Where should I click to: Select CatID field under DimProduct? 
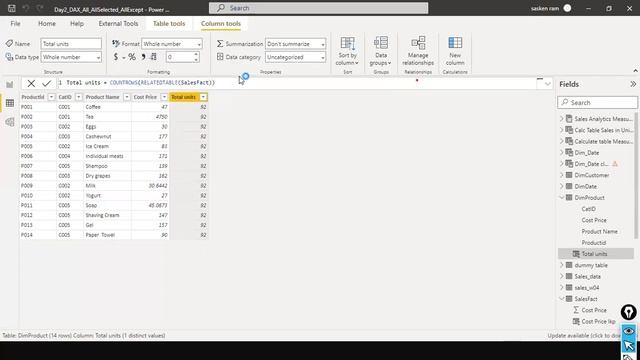pyautogui.click(x=588, y=209)
